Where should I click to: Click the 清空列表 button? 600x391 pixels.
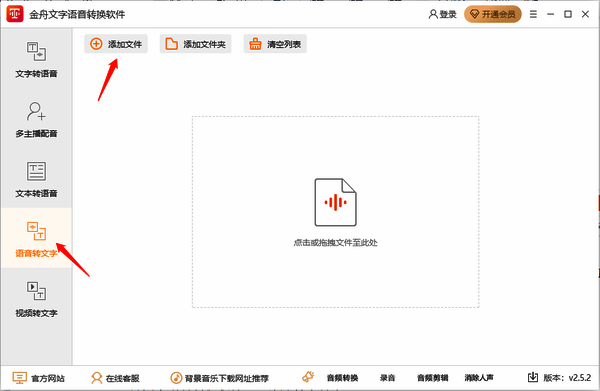[275, 44]
